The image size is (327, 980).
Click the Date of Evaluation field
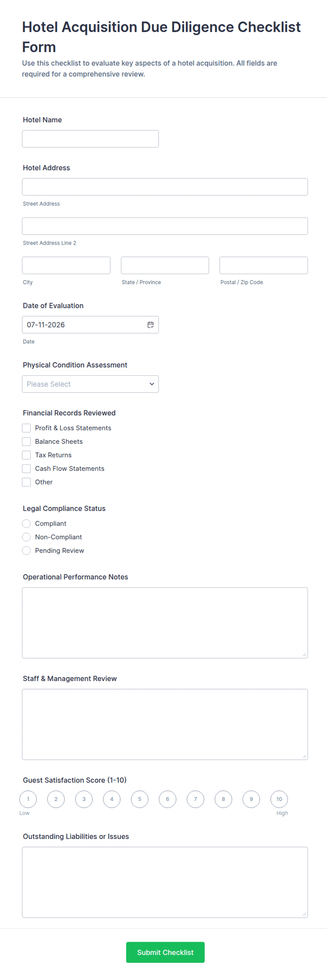[90, 325]
